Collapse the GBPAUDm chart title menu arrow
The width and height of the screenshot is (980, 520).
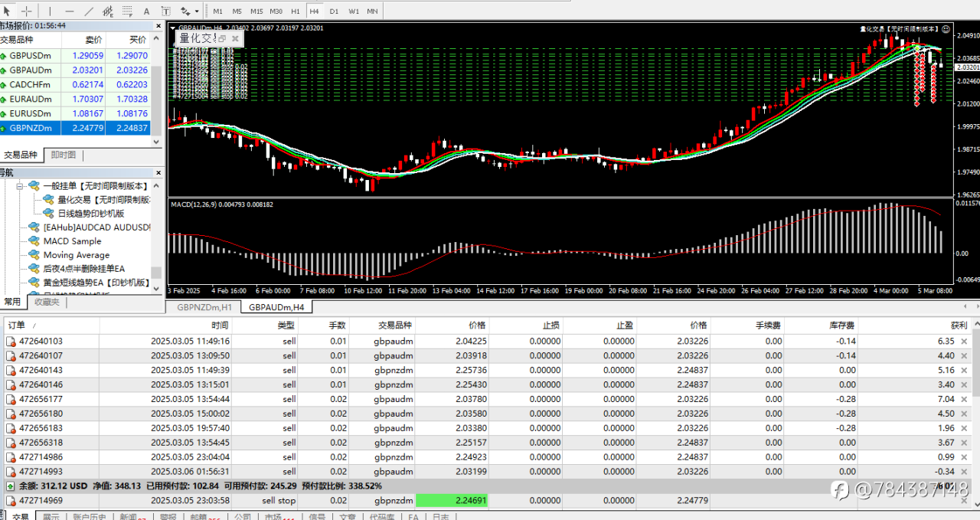(x=173, y=28)
